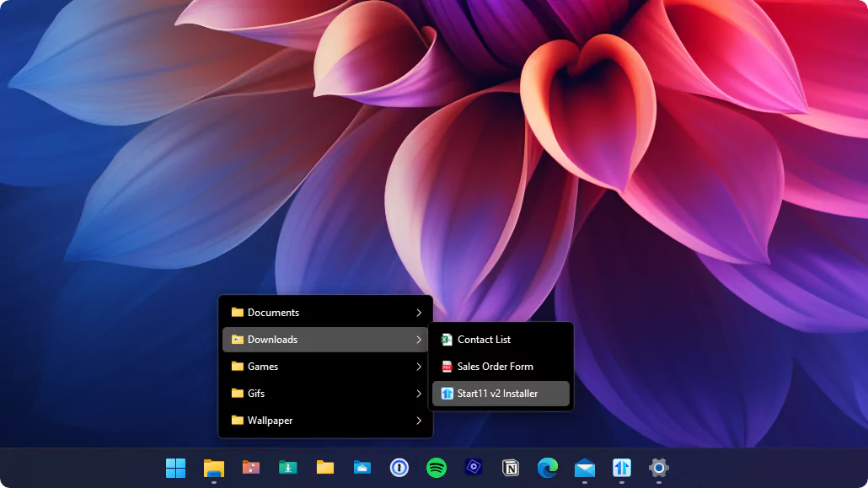Screen dimensions: 868x488
Task: Expand the Wallpaper submenu chevron
Action: point(418,420)
